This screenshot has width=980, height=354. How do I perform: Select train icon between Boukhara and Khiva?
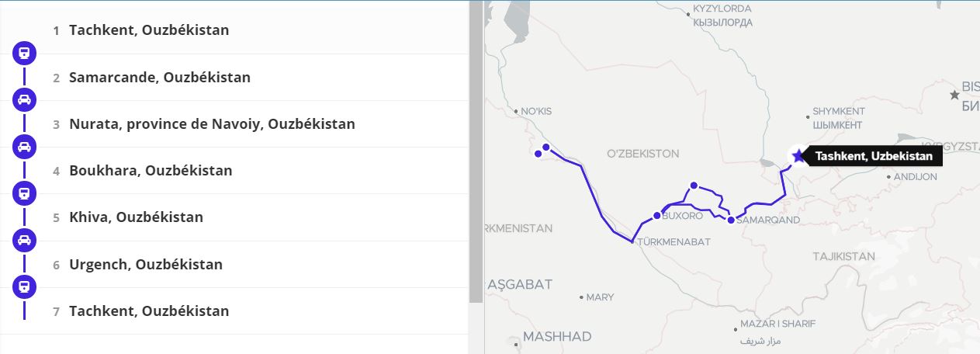pyautogui.click(x=24, y=193)
